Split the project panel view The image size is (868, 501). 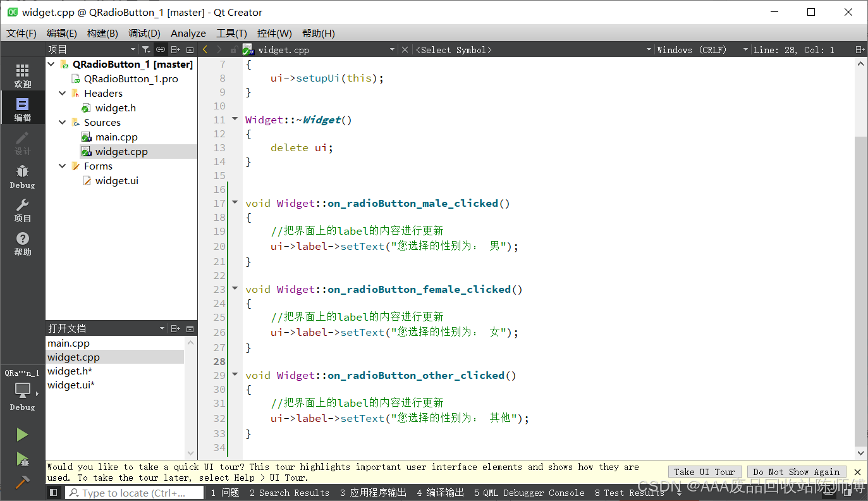pyautogui.click(x=176, y=49)
